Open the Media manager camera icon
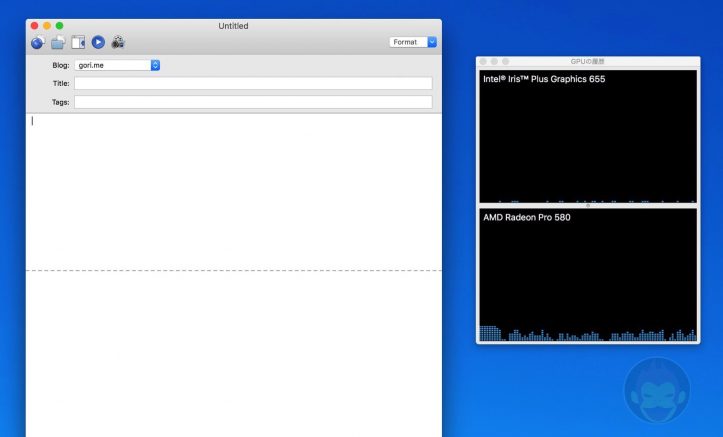The image size is (723, 437). tap(118, 42)
